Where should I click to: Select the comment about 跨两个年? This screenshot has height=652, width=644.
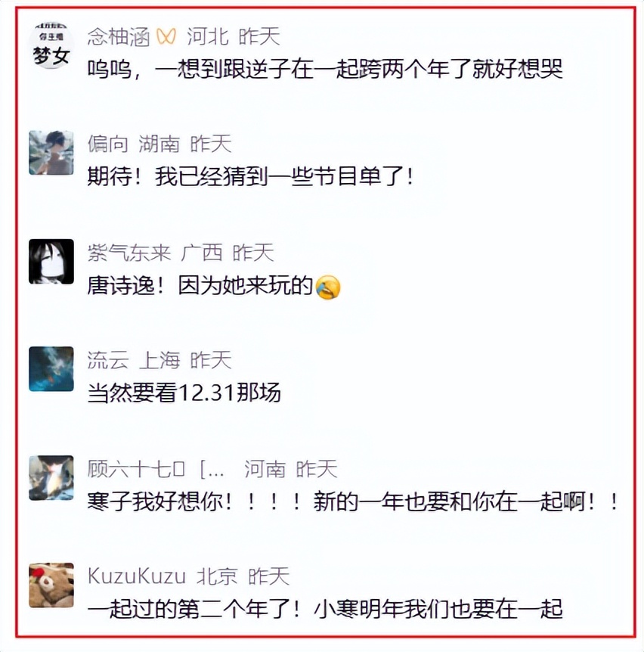[x=325, y=69]
